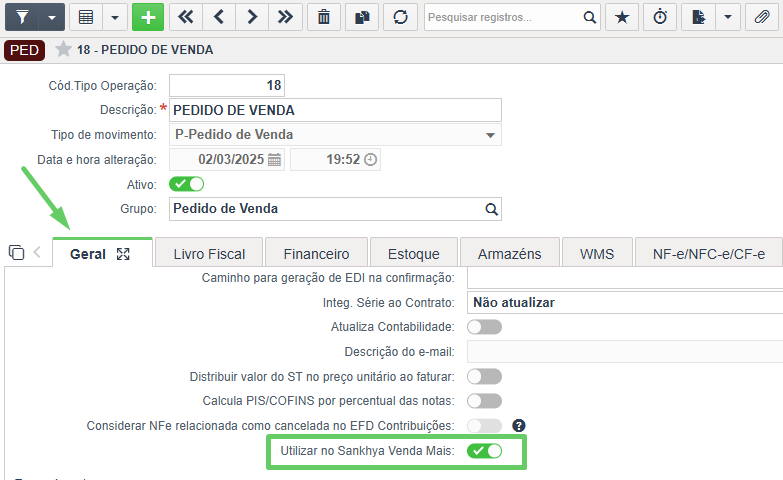Jump to the last record
The width and height of the screenshot is (783, 480).
click(x=285, y=17)
